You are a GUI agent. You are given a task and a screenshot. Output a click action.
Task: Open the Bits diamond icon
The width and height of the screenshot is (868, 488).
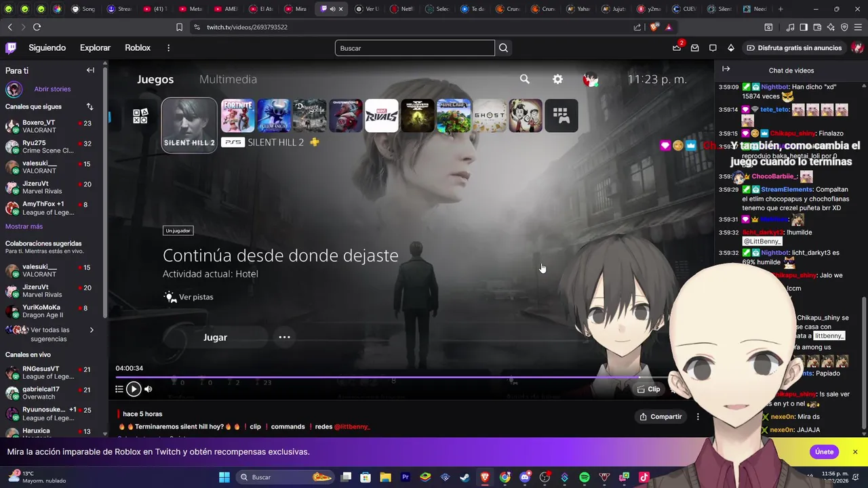coord(730,48)
